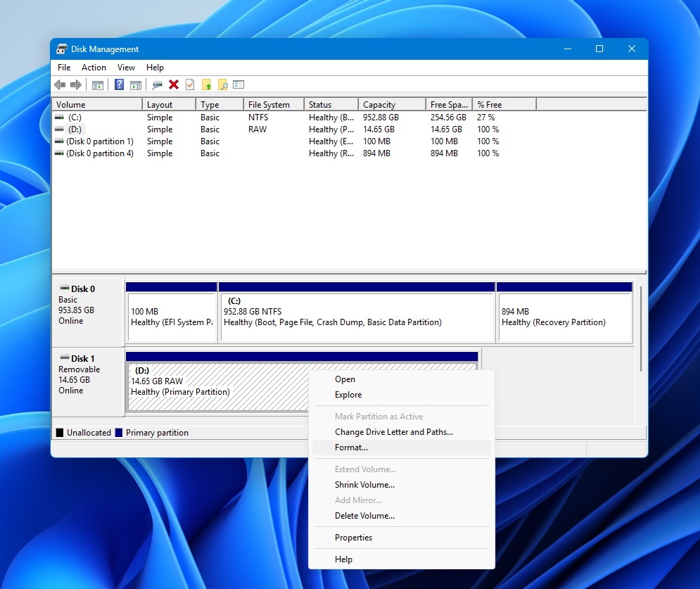The image size is (700, 589).
Task: Click the drive connection toolbar icon
Action: (x=157, y=84)
